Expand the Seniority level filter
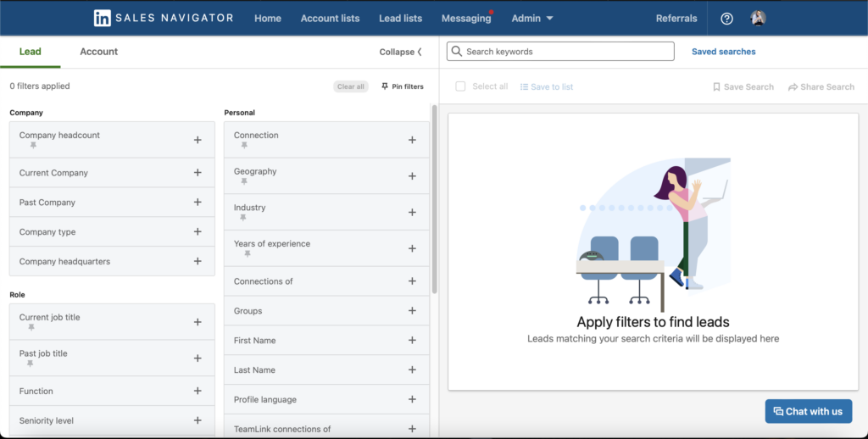 point(198,420)
